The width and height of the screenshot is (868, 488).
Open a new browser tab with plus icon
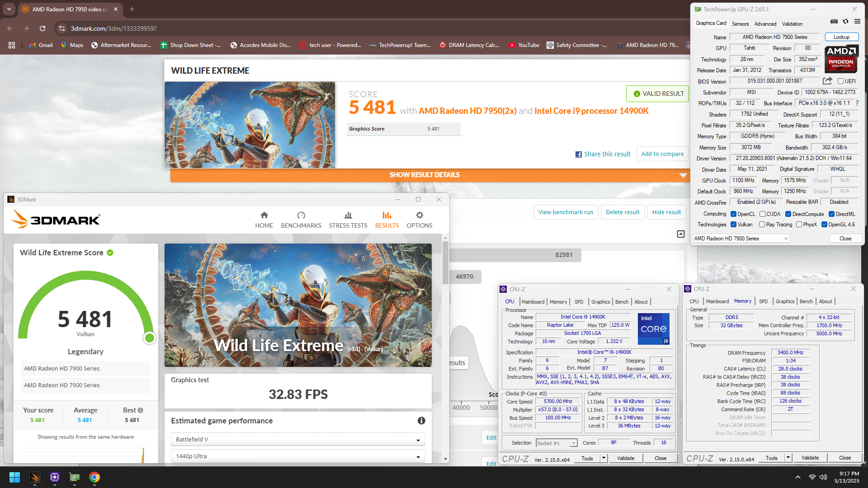(x=132, y=9)
